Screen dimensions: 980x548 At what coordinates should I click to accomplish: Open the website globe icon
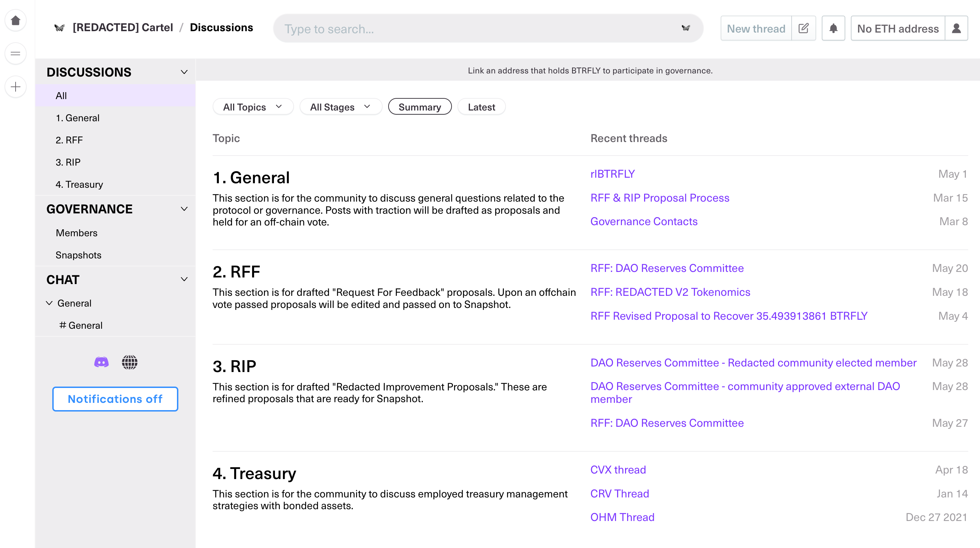130,362
